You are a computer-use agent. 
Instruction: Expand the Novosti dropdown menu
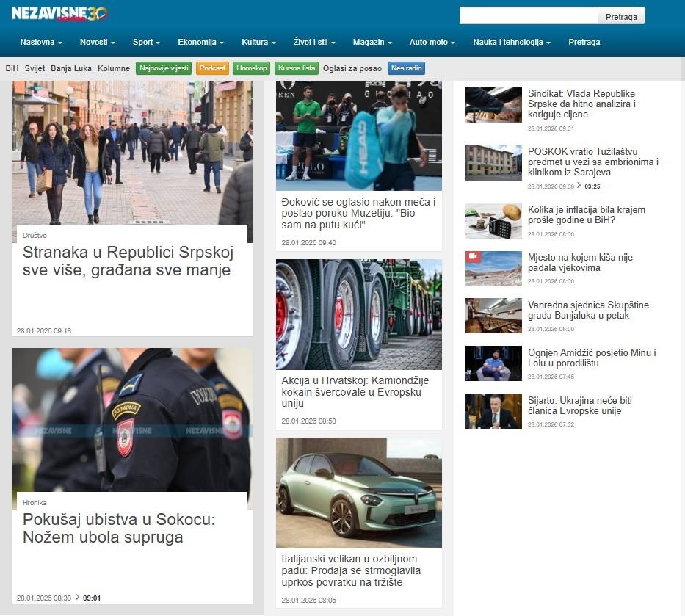click(x=97, y=43)
